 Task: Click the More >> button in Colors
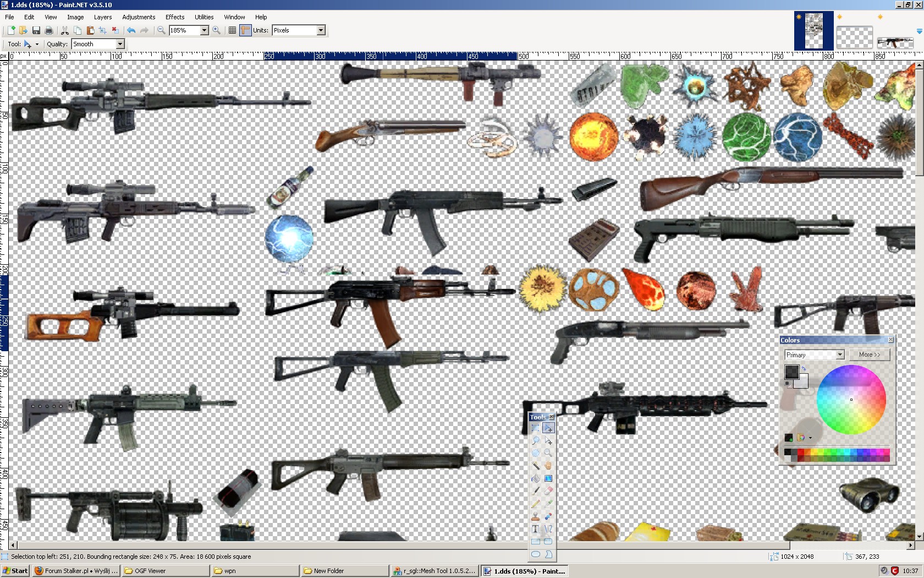[x=870, y=355]
